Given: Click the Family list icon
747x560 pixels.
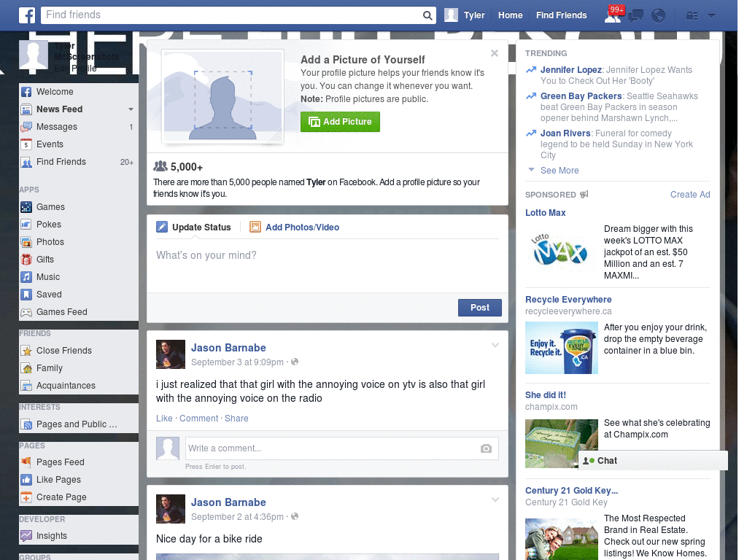Looking at the screenshot, I should pos(26,368).
